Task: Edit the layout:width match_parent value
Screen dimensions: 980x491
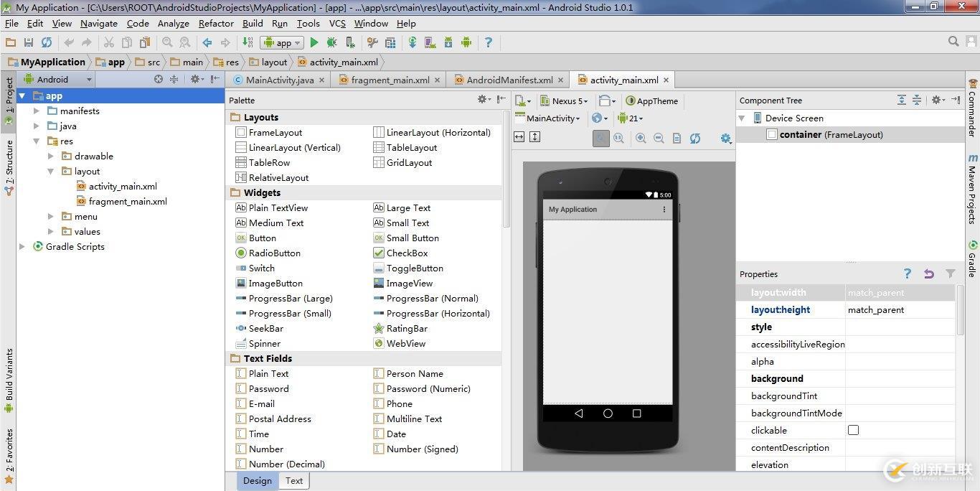Action: 876,292
